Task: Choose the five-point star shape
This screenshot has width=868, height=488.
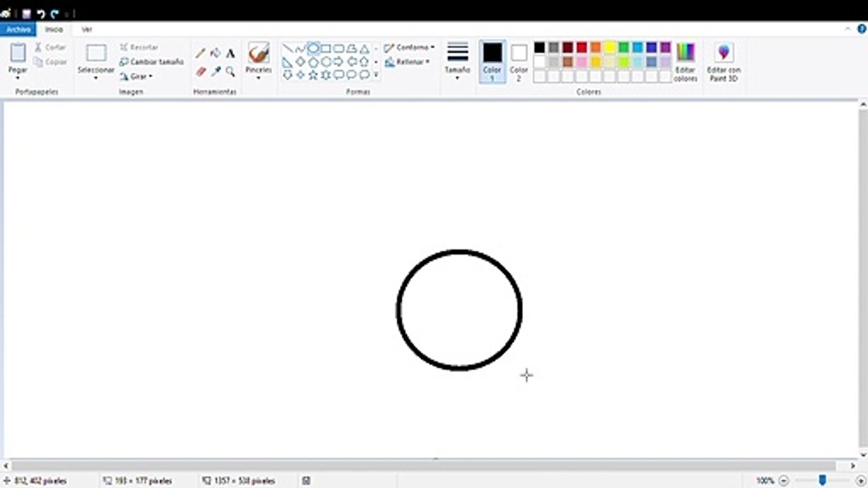Action: tap(313, 75)
